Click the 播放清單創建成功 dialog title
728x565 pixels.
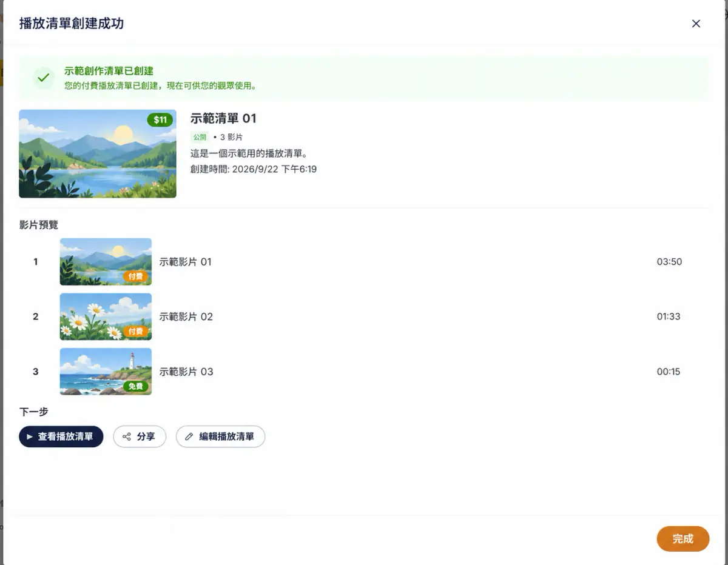coord(72,24)
